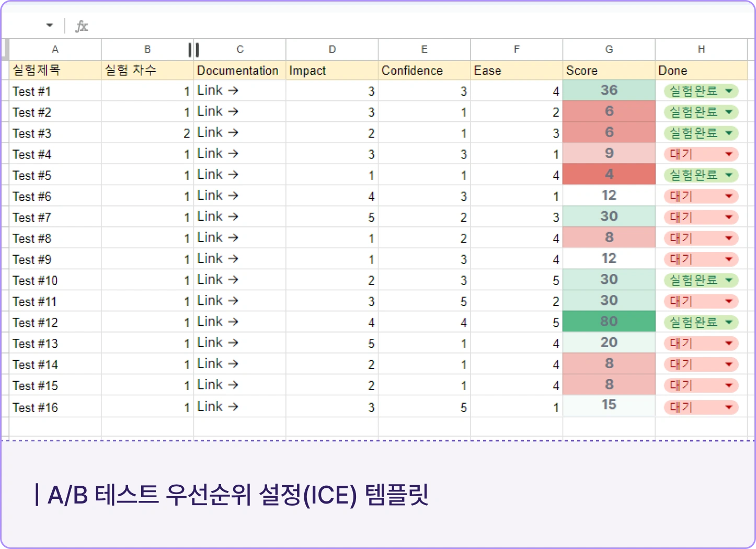
Task: Select the score cell showing 4
Action: point(609,174)
